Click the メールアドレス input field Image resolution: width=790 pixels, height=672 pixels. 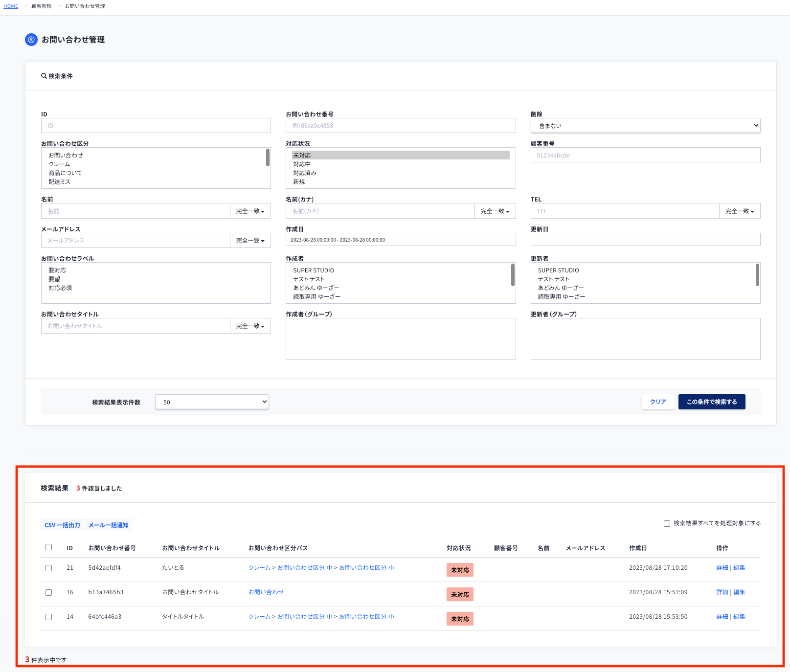(x=135, y=240)
